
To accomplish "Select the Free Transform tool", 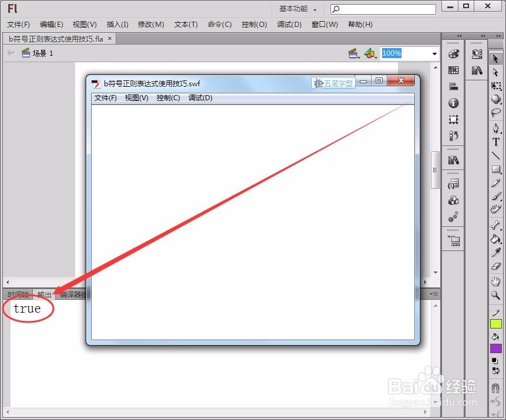I will (x=495, y=86).
